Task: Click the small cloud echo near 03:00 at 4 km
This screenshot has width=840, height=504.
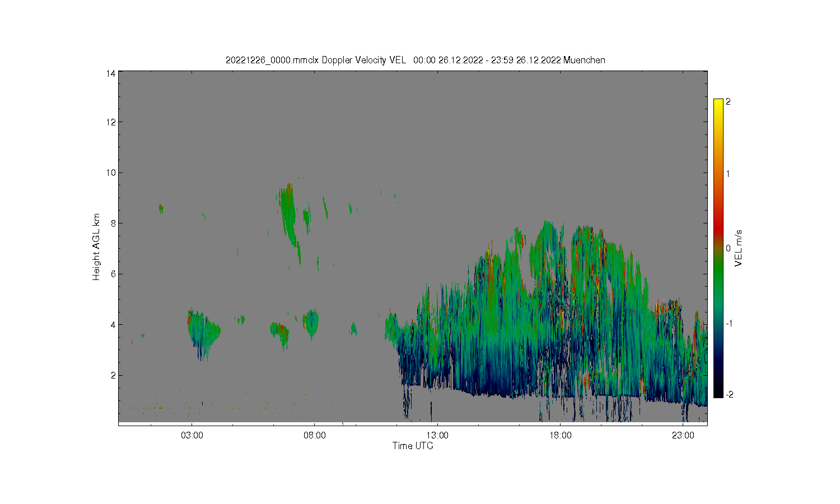Action: coord(203,333)
